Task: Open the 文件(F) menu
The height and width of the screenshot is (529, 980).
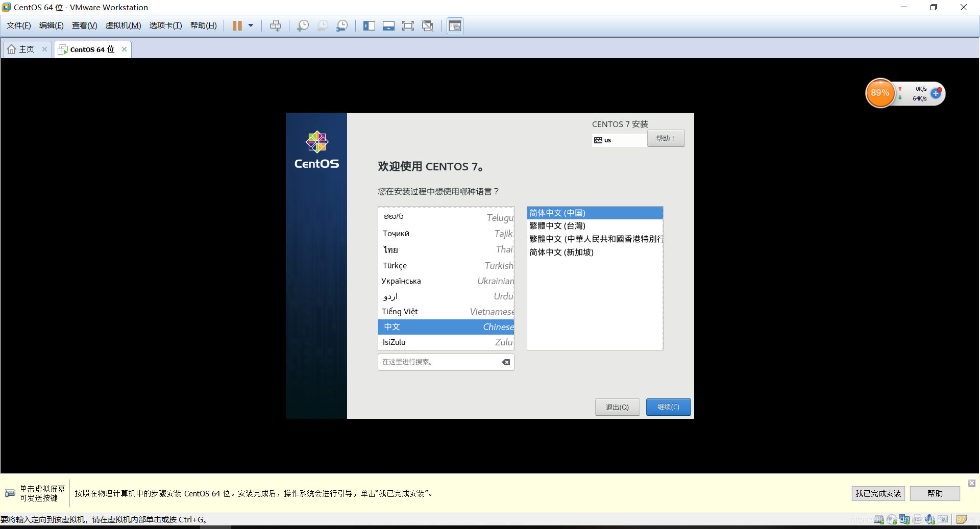Action: tap(18, 26)
